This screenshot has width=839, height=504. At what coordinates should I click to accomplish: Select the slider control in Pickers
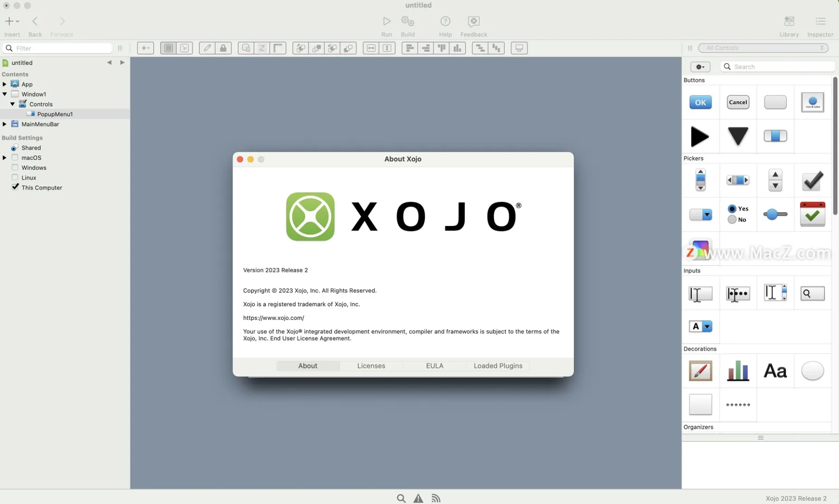(x=775, y=214)
